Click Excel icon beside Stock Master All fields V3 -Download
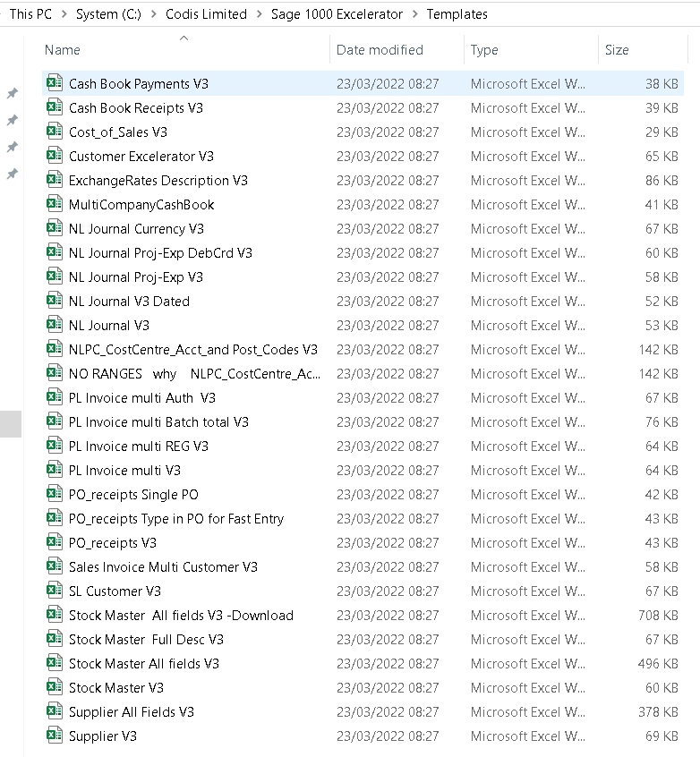 click(54, 614)
